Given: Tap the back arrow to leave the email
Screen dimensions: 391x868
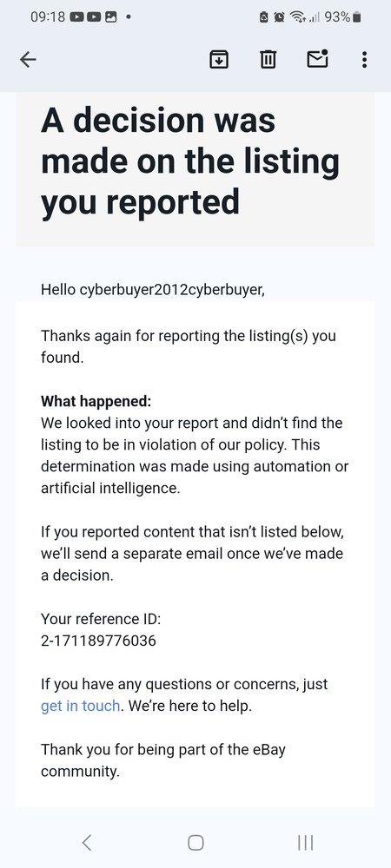Looking at the screenshot, I should pos(28,59).
